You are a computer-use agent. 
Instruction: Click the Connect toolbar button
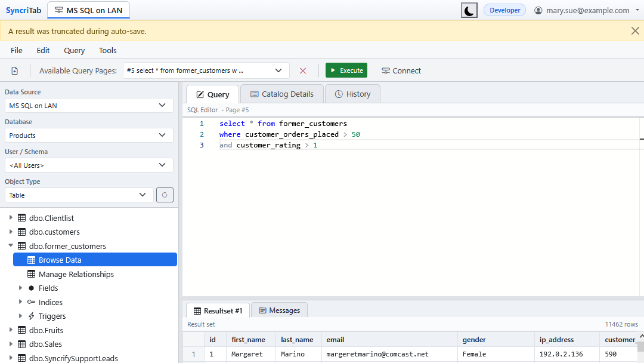pyautogui.click(x=401, y=70)
